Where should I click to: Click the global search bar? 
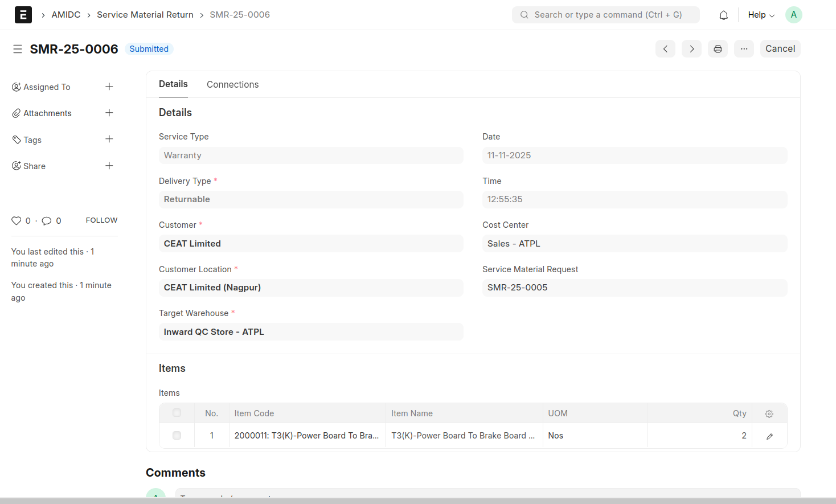coord(605,15)
